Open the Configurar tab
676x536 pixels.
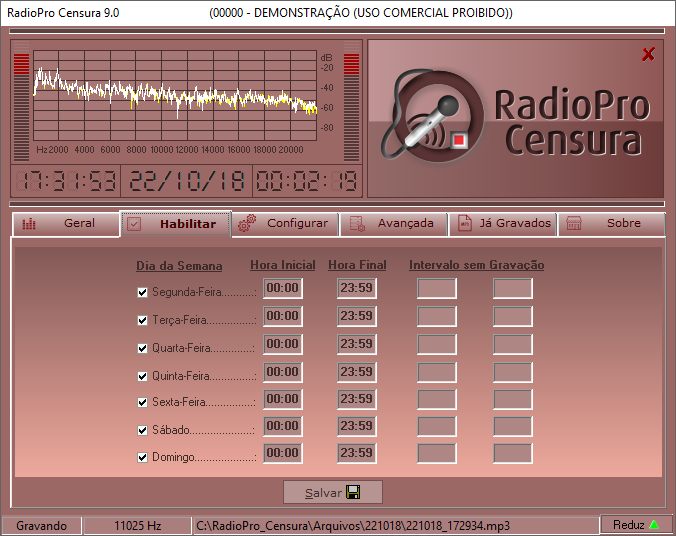click(285, 224)
